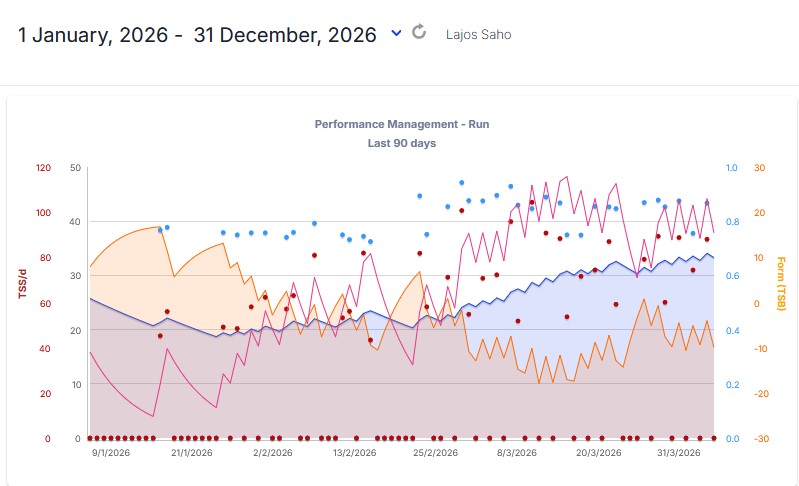Viewport: 799px width, 486px height.
Task: Click the 20/3/2026 date axis label
Action: click(x=597, y=452)
